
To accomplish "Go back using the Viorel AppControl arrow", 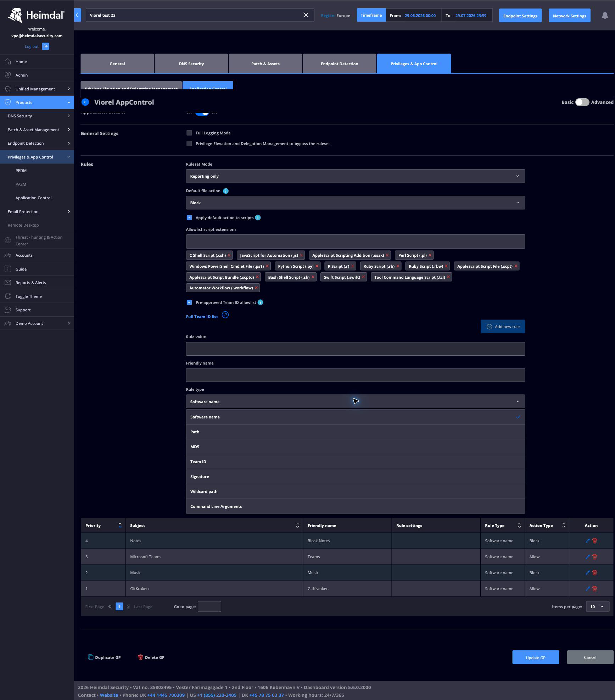I will (85, 102).
